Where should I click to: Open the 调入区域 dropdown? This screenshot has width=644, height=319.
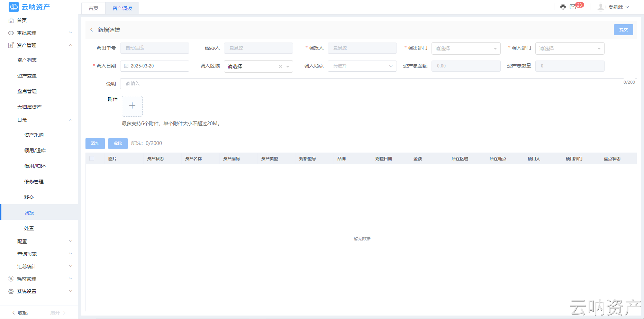point(258,66)
